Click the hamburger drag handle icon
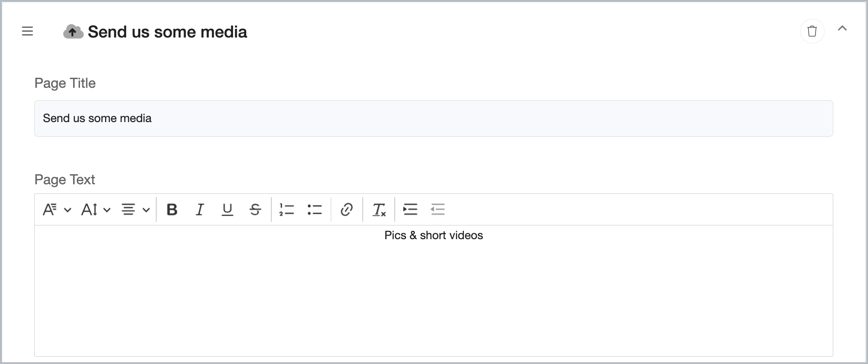 pos(27,32)
